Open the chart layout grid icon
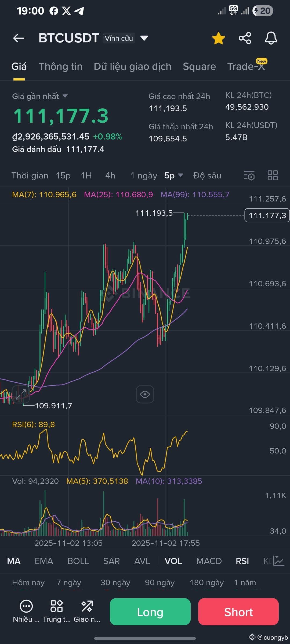Viewport: 290px width, 644px height. [273, 175]
